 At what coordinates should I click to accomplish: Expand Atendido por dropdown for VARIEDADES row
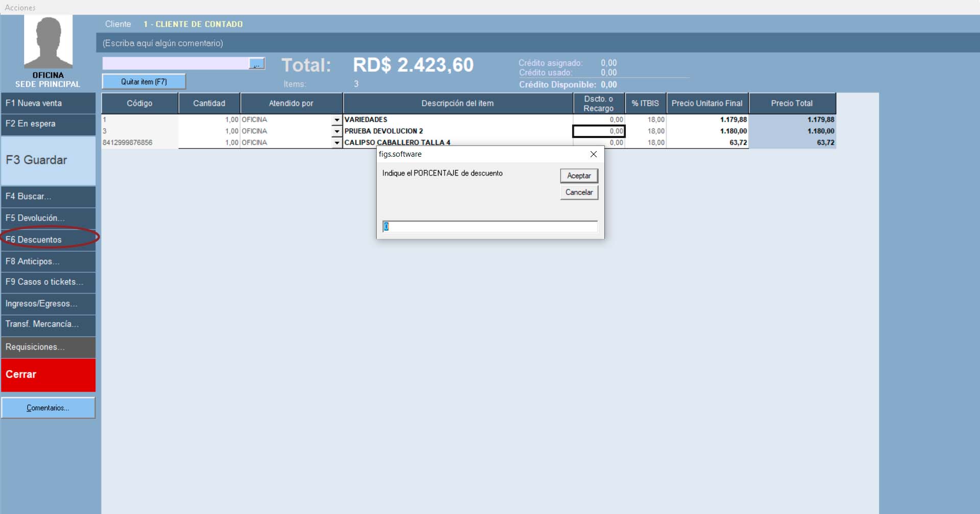click(x=337, y=120)
